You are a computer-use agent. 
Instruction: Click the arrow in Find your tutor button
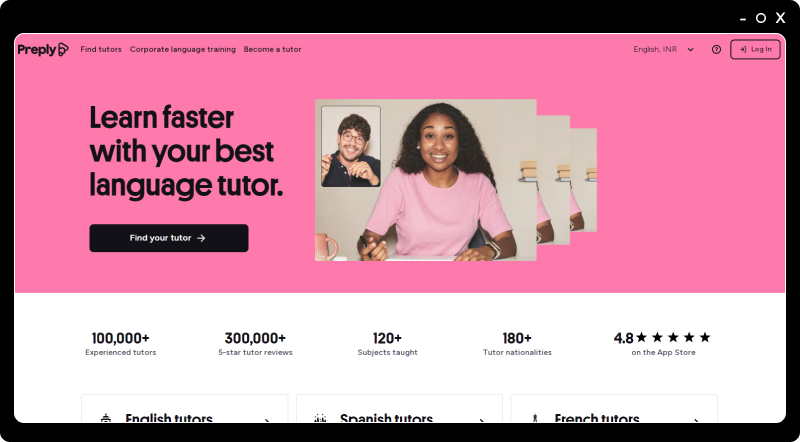tap(201, 238)
